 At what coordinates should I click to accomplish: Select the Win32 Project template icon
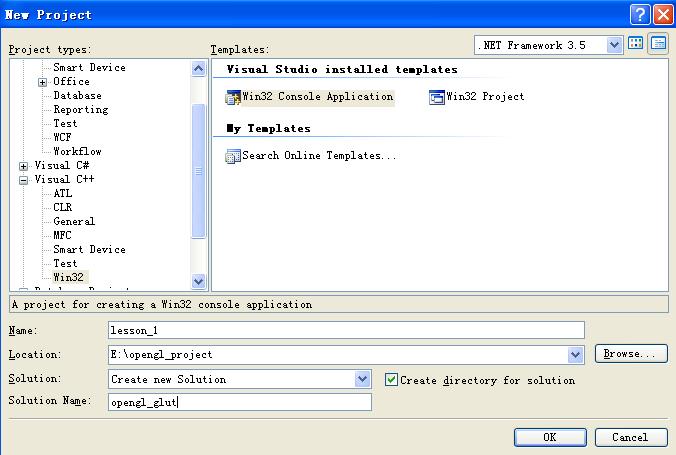pyautogui.click(x=437, y=97)
